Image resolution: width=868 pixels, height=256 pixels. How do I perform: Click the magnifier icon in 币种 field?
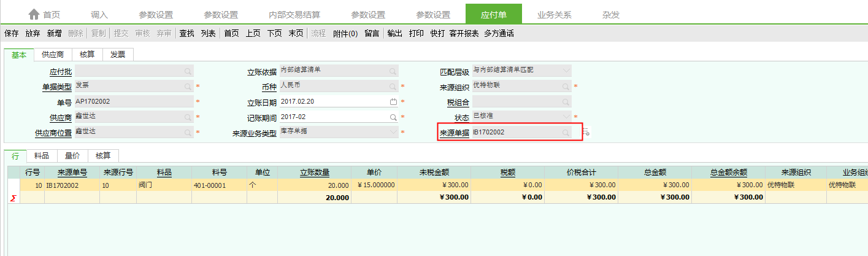coord(393,86)
